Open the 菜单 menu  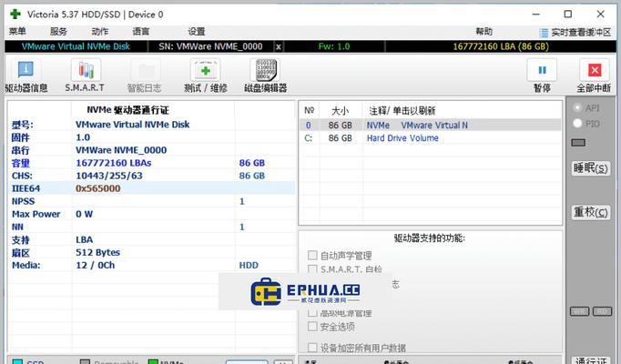tap(17, 31)
